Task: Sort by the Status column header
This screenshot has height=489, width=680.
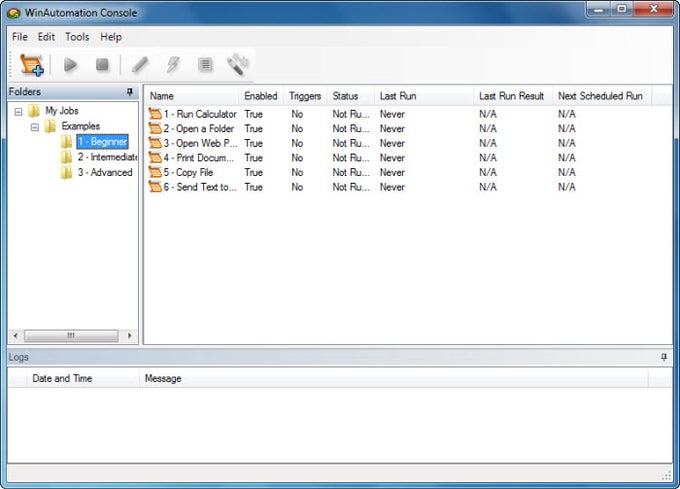Action: pyautogui.click(x=351, y=96)
